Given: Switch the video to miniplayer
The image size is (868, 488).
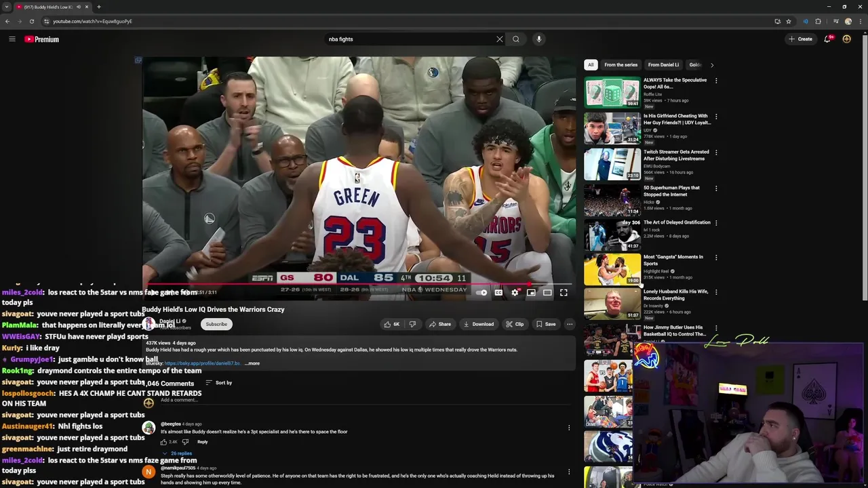Looking at the screenshot, I should point(531,293).
